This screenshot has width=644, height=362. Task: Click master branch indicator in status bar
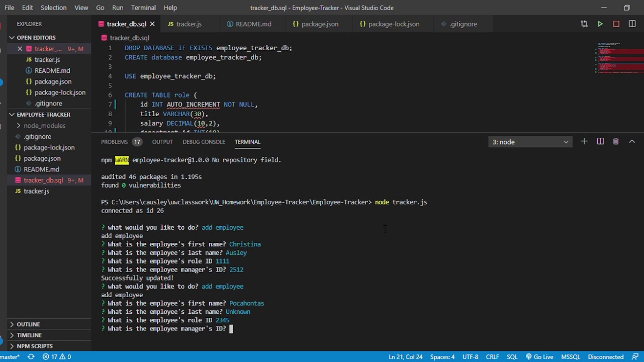point(10,356)
